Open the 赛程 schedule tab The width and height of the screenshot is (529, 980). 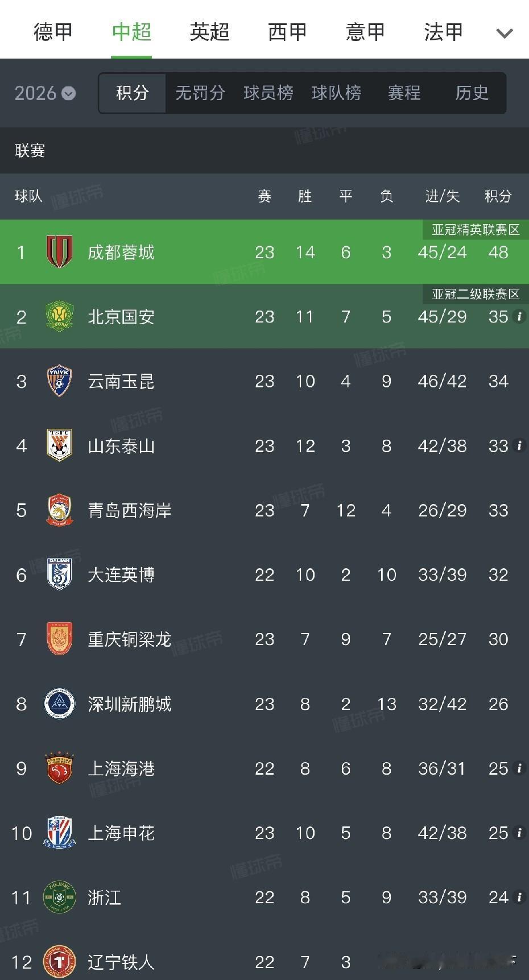pos(404,93)
